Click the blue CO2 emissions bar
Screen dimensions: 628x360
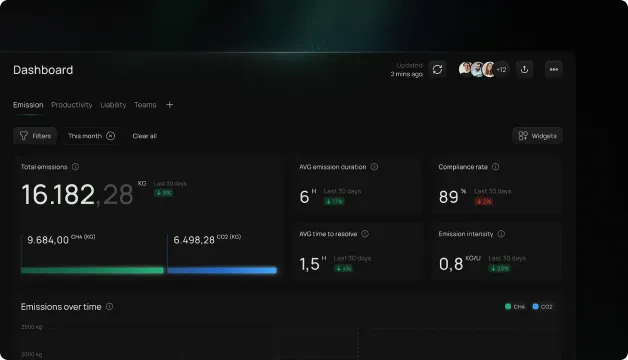coord(222,270)
